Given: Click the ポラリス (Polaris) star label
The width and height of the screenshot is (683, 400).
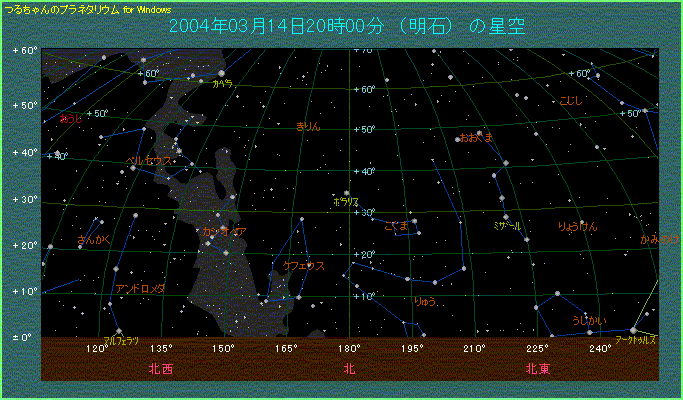Looking at the screenshot, I should click(x=345, y=202).
